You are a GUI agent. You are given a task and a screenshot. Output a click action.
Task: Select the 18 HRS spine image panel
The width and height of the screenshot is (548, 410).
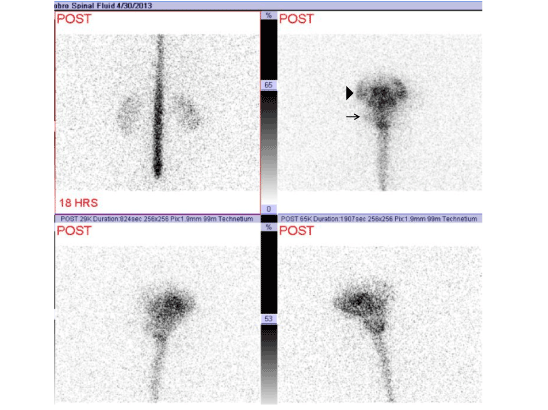[x=158, y=113]
